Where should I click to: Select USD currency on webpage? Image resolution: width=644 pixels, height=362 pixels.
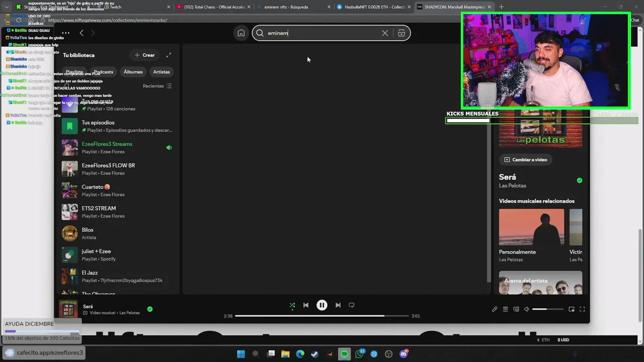coord(563,340)
